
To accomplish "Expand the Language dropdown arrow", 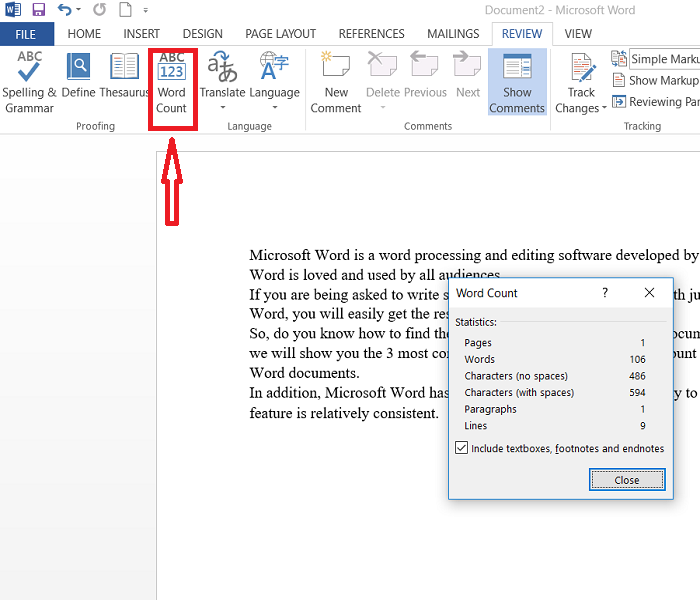I will click(x=275, y=107).
